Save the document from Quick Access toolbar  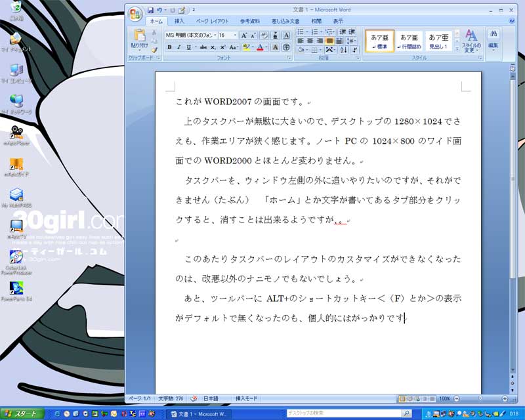(151, 10)
